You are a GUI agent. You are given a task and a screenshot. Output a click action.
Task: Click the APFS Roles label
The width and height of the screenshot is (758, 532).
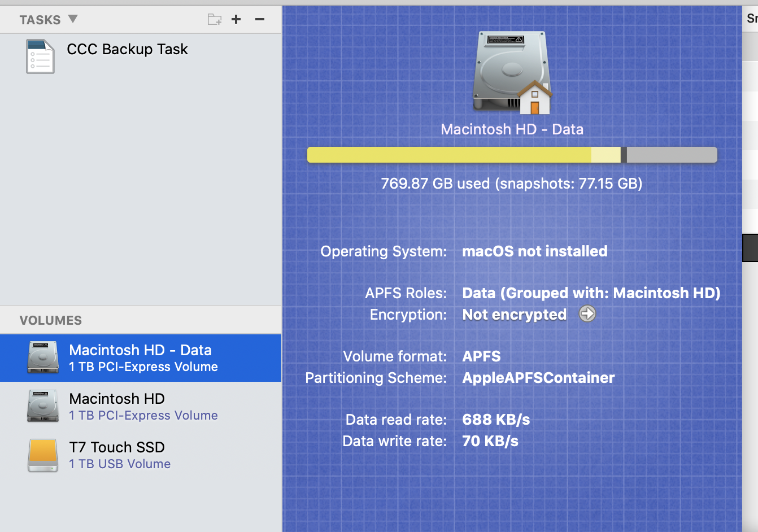[x=406, y=293]
